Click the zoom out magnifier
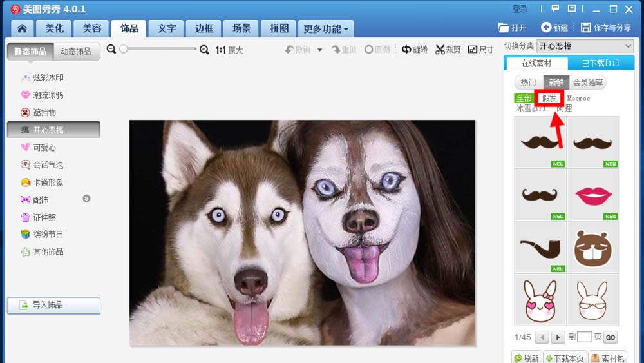 (x=111, y=50)
